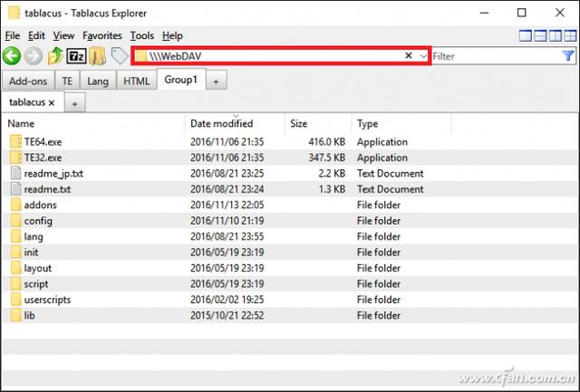Open the Favorites menu

pyautogui.click(x=102, y=36)
